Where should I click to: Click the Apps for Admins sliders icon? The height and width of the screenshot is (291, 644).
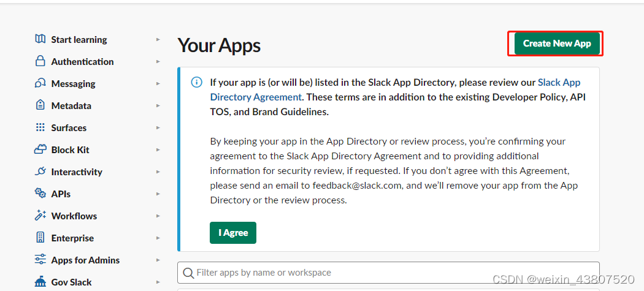(x=40, y=259)
